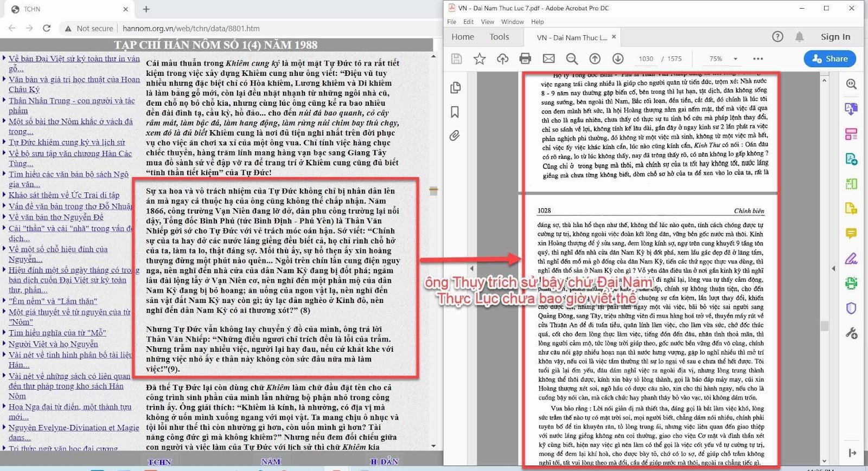Reload the hannom.org.vn page
Viewport: 868px width, 471px height.
[47, 28]
